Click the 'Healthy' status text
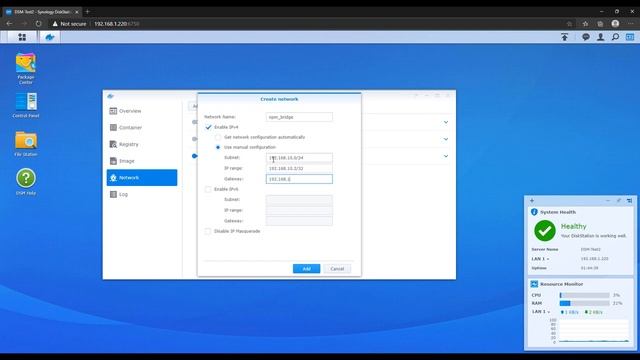Image resolution: width=640 pixels, height=360 pixels. pyautogui.click(x=573, y=226)
